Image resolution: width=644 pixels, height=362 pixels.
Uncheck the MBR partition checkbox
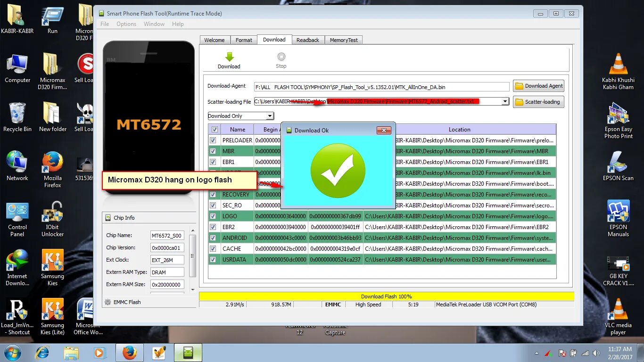click(213, 151)
